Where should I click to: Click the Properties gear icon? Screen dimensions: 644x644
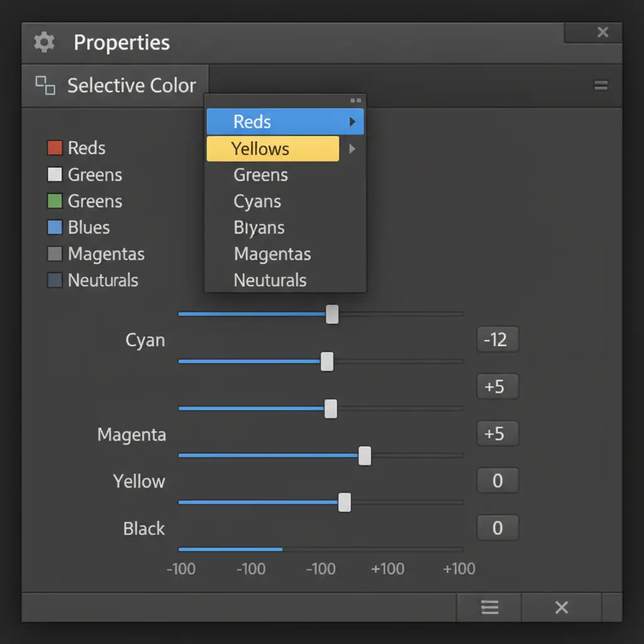click(44, 42)
